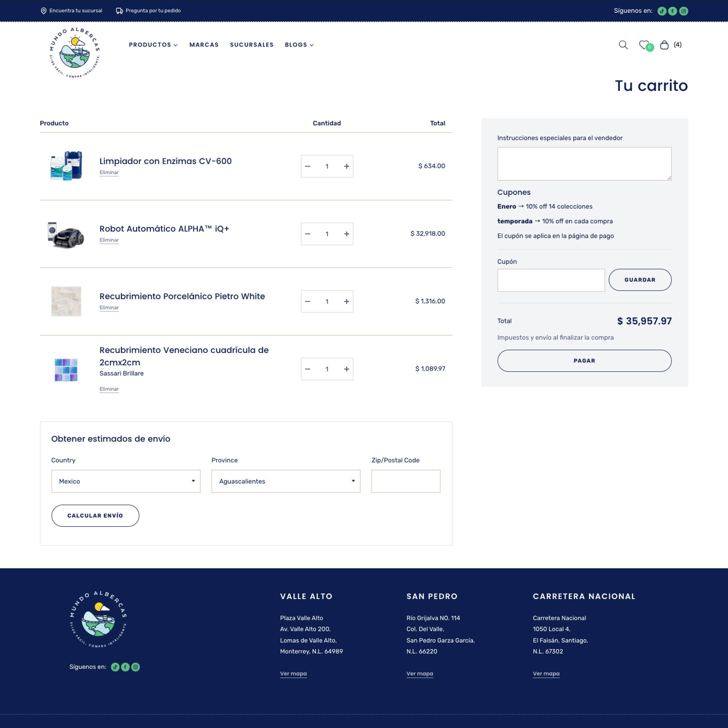The width and height of the screenshot is (728, 728).
Task: Click the Mundo Albercas header logo
Action: [75, 52]
